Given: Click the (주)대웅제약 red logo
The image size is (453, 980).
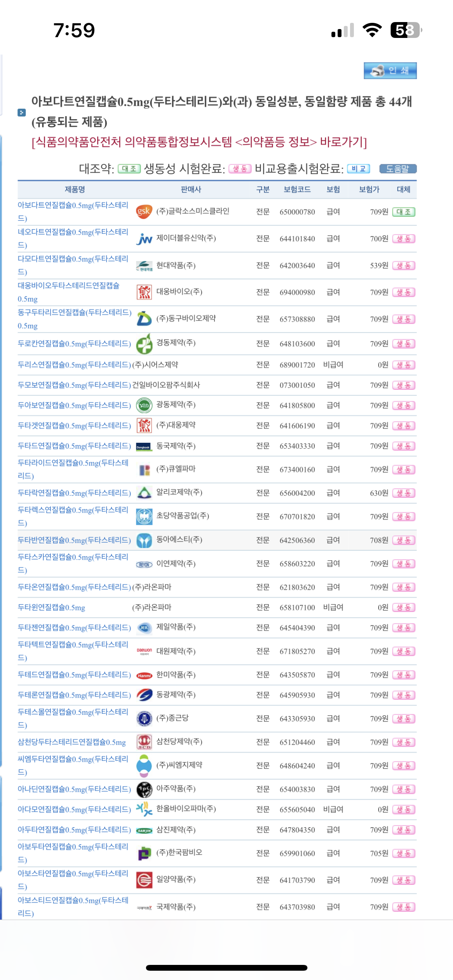Looking at the screenshot, I should (144, 425).
